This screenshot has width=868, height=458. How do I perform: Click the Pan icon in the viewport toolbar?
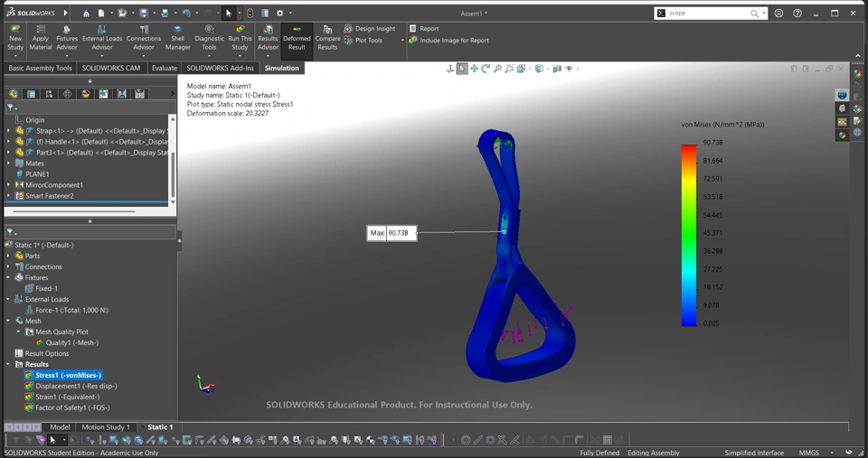(474, 69)
